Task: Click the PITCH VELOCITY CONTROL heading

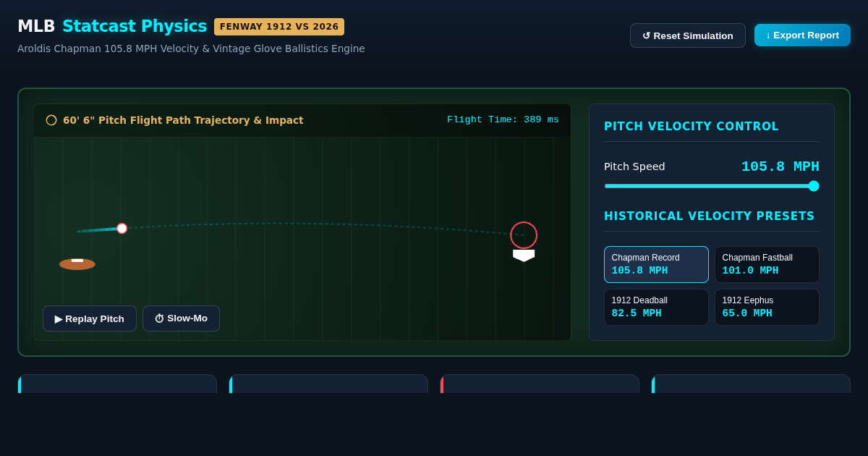Action: click(692, 127)
